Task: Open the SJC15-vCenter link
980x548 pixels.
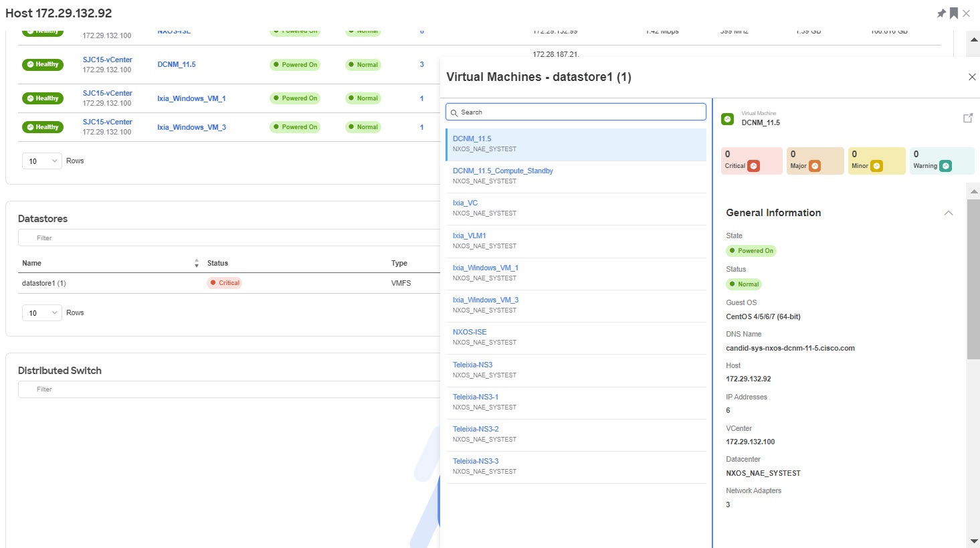Action: pyautogui.click(x=108, y=60)
